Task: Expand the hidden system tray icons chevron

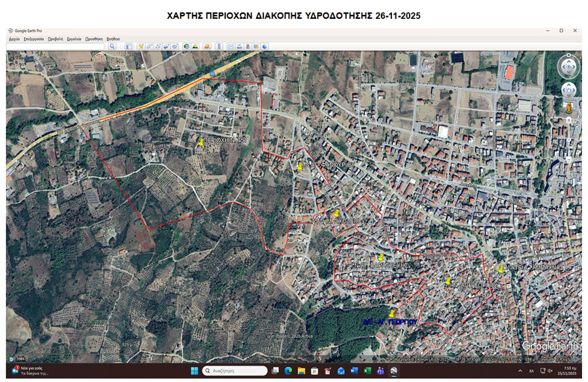Action: 521,371
